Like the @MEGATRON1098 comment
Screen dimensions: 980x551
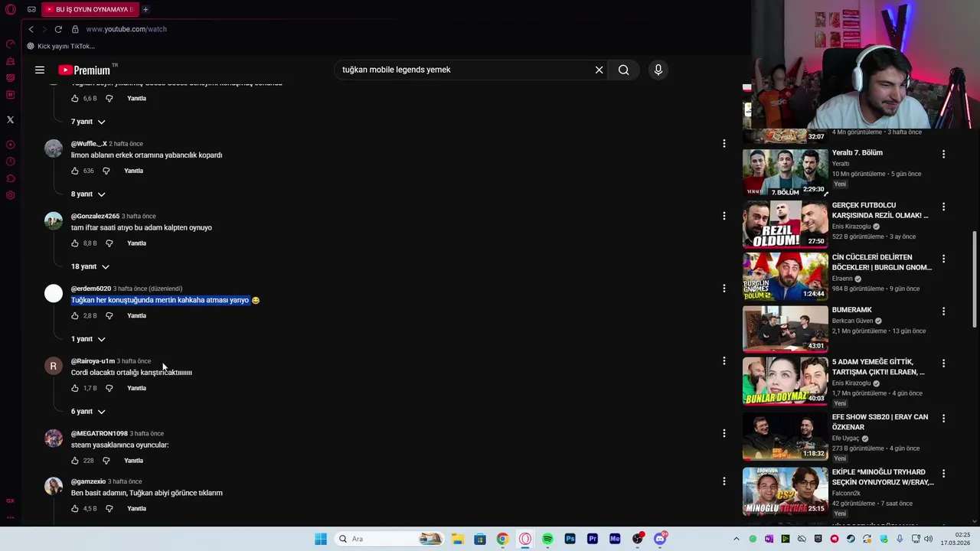point(75,461)
